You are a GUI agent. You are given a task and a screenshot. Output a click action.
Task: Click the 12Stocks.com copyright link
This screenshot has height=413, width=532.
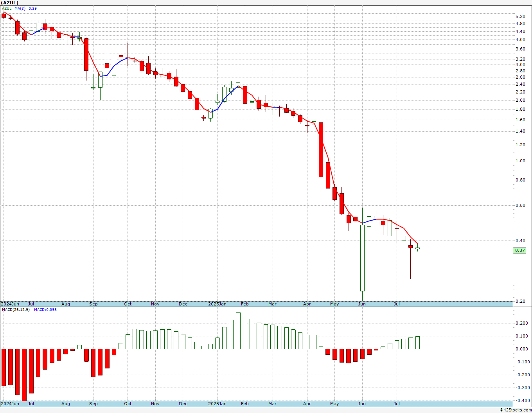[x=516, y=410]
